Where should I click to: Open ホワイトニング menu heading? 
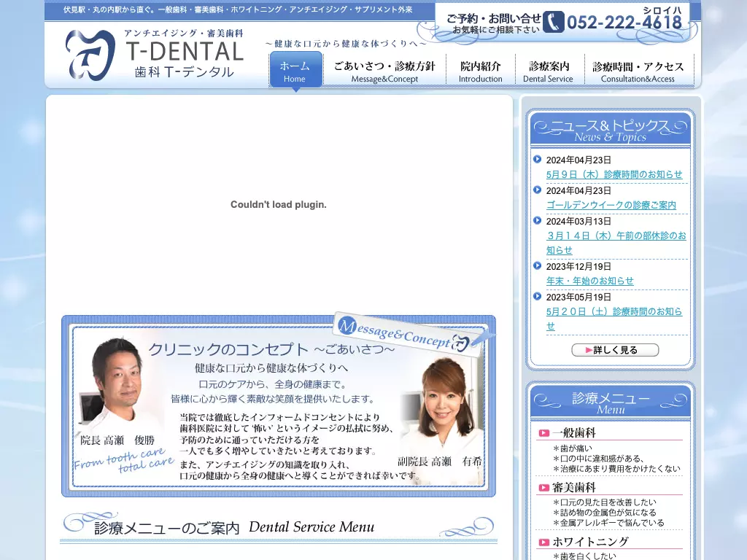[x=590, y=542]
